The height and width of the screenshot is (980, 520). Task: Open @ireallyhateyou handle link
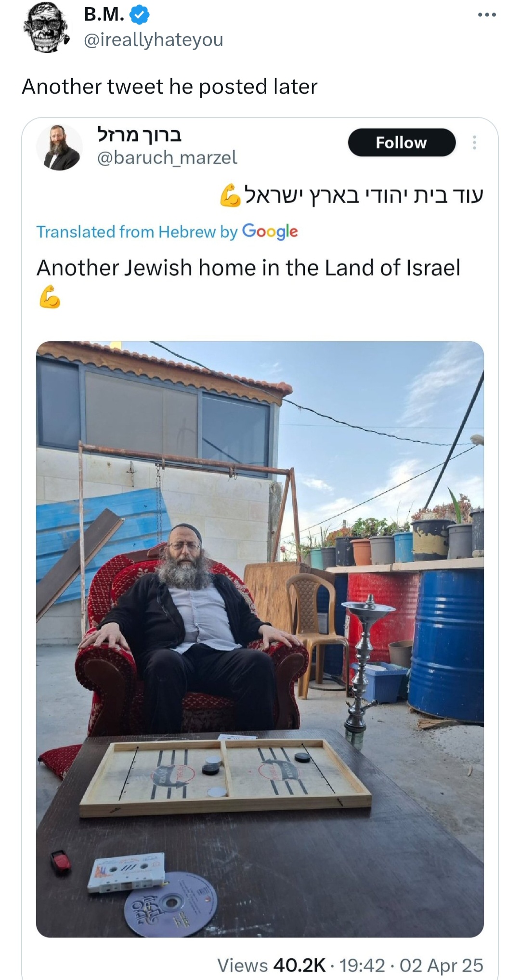click(153, 39)
